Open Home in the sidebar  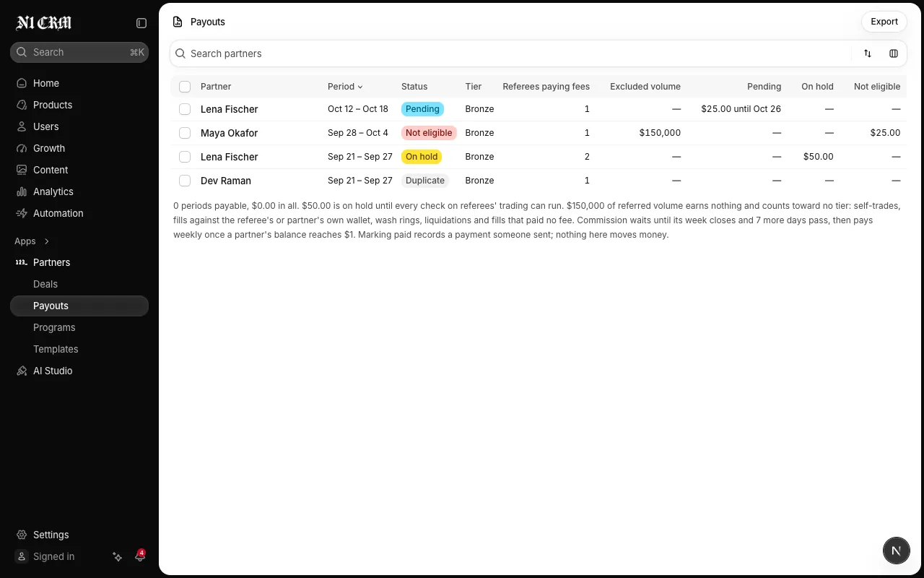coord(79,83)
